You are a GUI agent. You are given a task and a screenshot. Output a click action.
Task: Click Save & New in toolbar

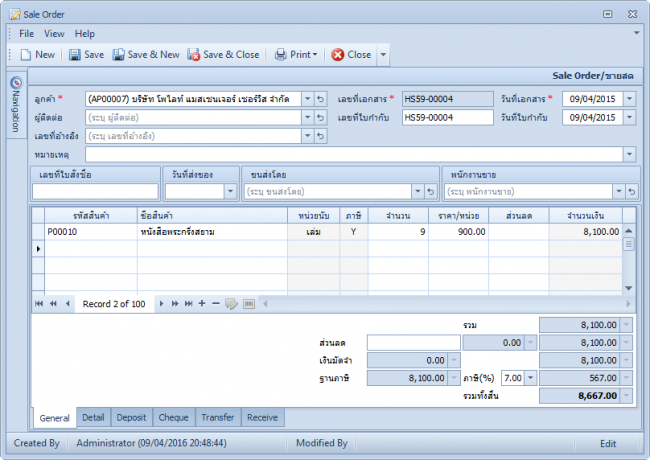coord(146,55)
